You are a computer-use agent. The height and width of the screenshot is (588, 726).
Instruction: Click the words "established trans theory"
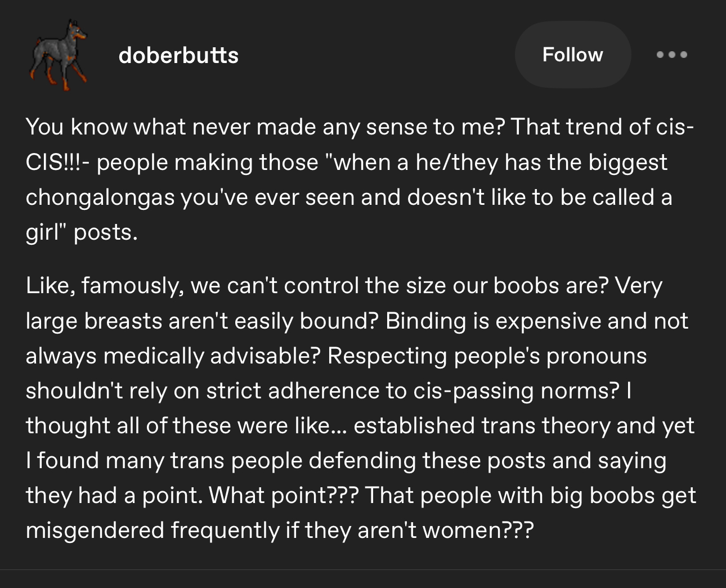coord(482,425)
